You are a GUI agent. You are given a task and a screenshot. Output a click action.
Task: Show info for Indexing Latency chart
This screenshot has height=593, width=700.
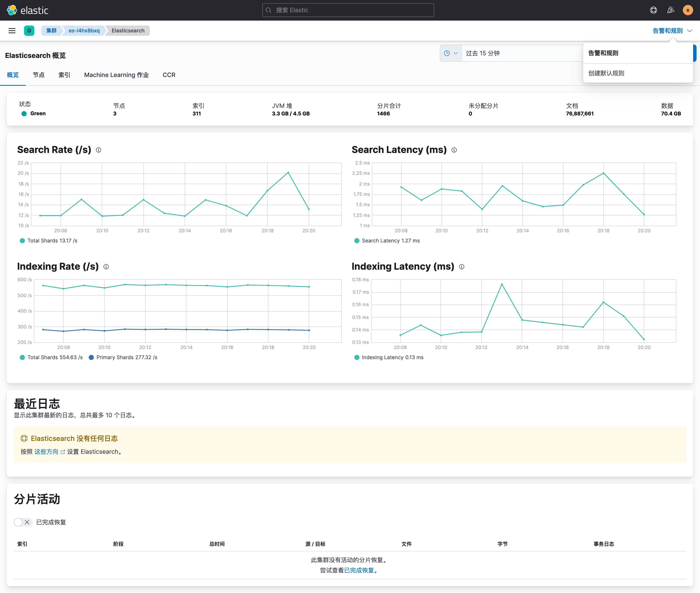(461, 267)
